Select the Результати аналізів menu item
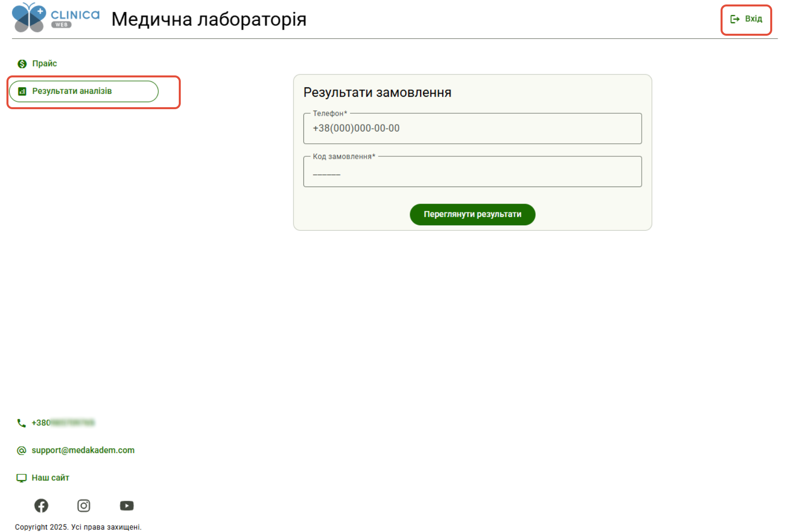This screenshot has width=803, height=532. [84, 91]
